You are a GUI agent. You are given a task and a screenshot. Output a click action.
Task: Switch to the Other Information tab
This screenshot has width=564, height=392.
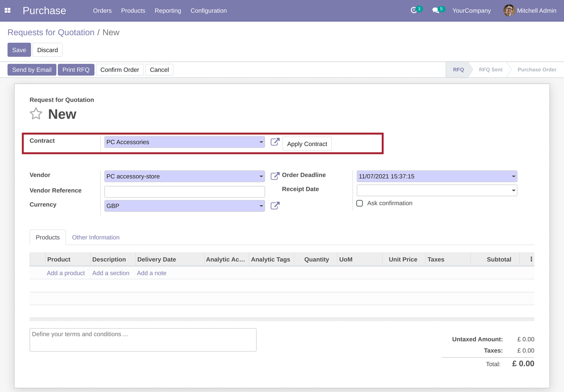[95, 238]
